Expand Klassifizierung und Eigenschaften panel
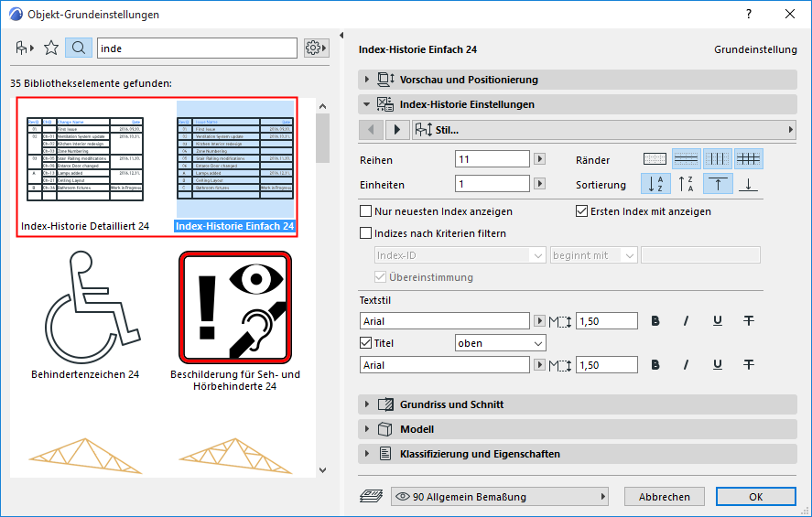Screen dimensions: 812x517 (x=578, y=454)
